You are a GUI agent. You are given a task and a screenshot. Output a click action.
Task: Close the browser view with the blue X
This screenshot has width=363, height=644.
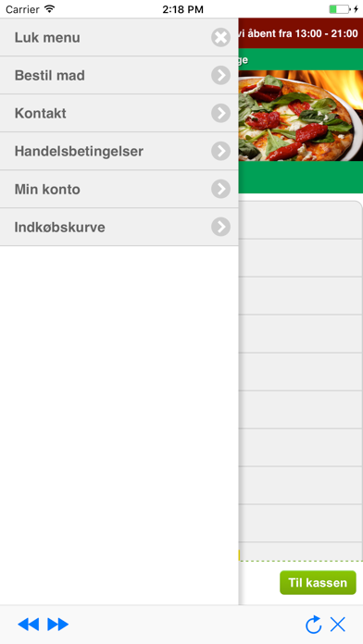(337, 625)
